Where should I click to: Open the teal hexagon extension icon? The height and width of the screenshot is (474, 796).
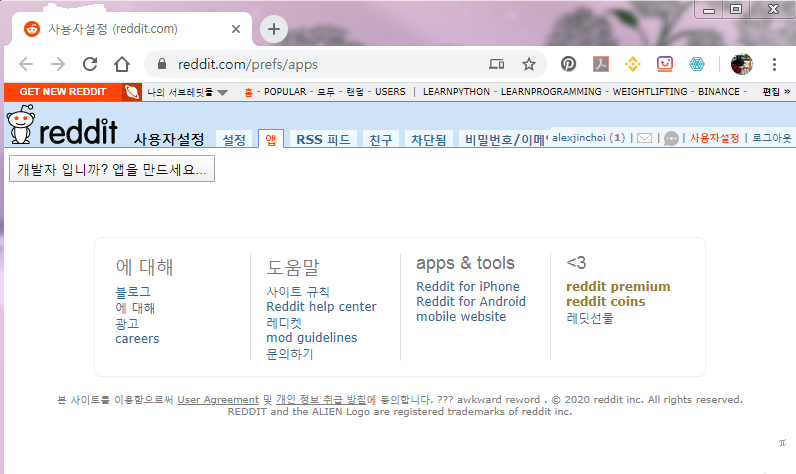(697, 64)
